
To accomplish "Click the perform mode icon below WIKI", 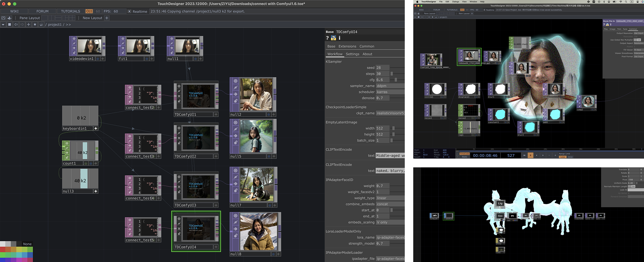I will point(3,18).
